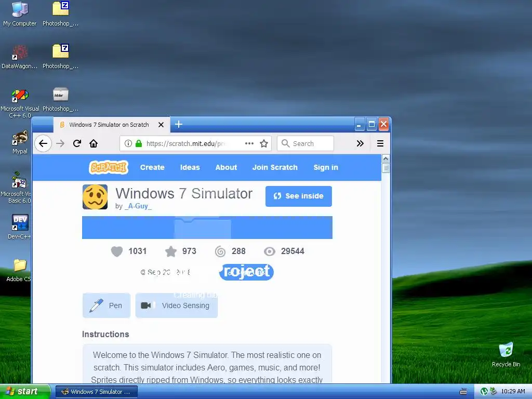Favorite the project with the star icon

tap(170, 251)
